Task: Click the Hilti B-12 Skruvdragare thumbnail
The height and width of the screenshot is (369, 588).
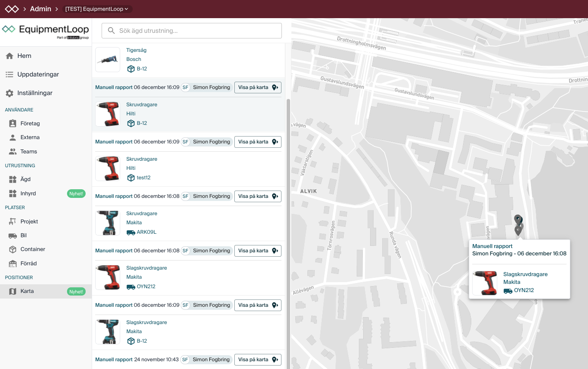Action: [x=108, y=114]
